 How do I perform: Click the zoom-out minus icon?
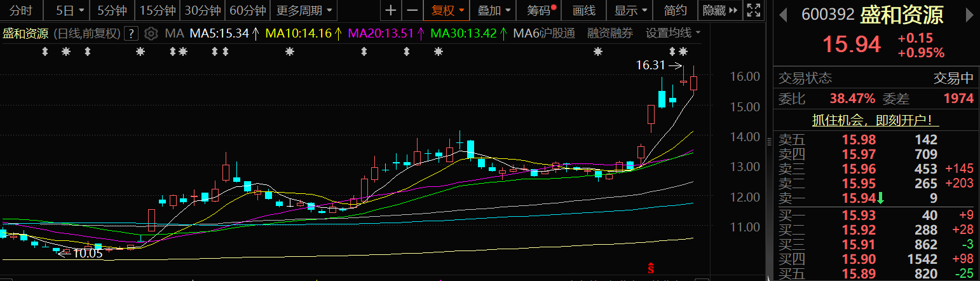tap(412, 10)
